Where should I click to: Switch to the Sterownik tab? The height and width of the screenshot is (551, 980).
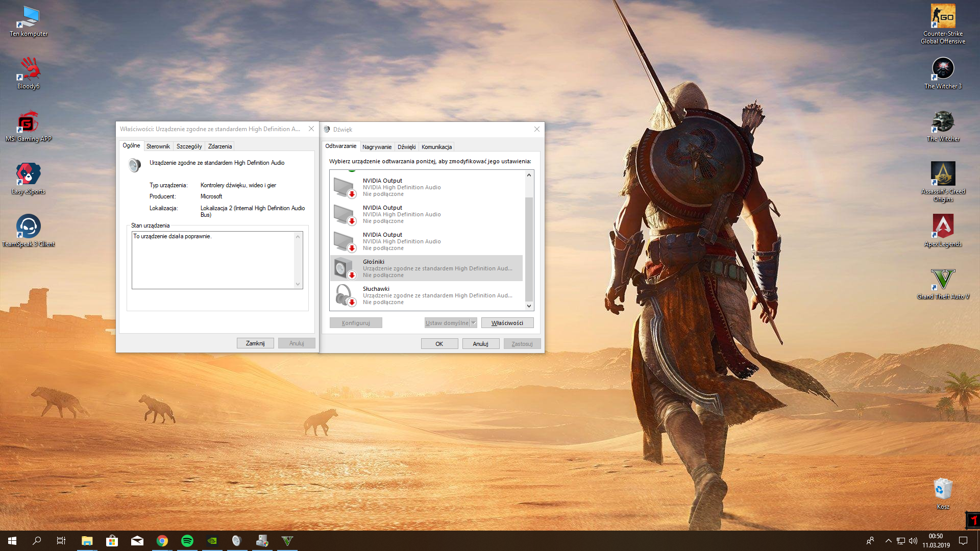(x=158, y=146)
